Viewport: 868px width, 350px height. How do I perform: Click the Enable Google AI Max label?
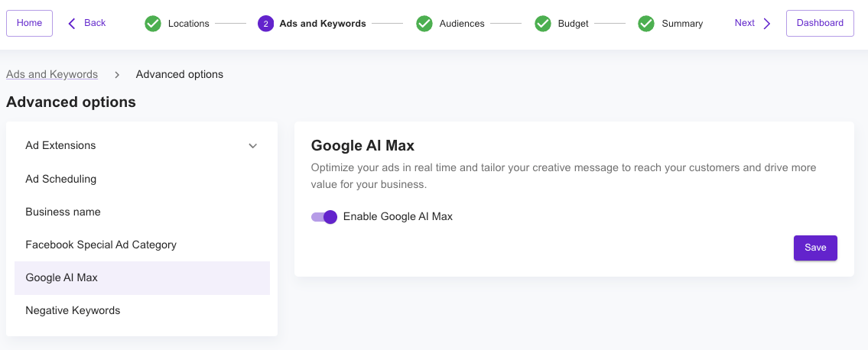pos(398,217)
